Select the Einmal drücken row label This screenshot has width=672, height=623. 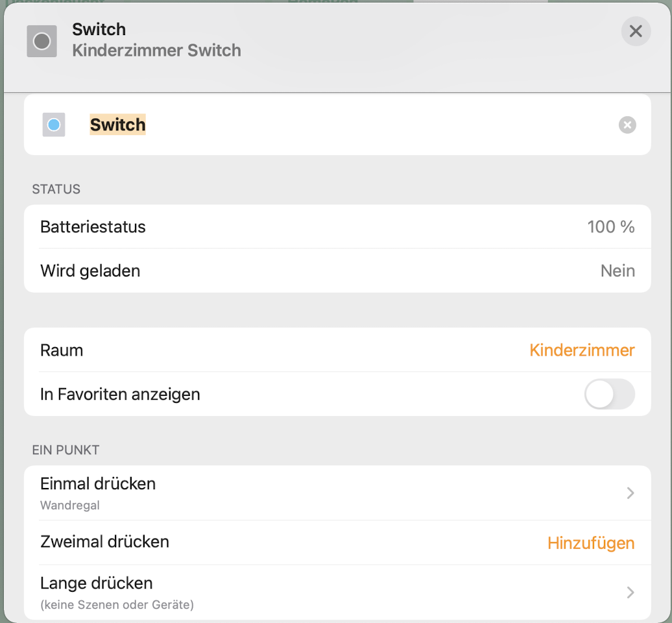click(x=98, y=484)
